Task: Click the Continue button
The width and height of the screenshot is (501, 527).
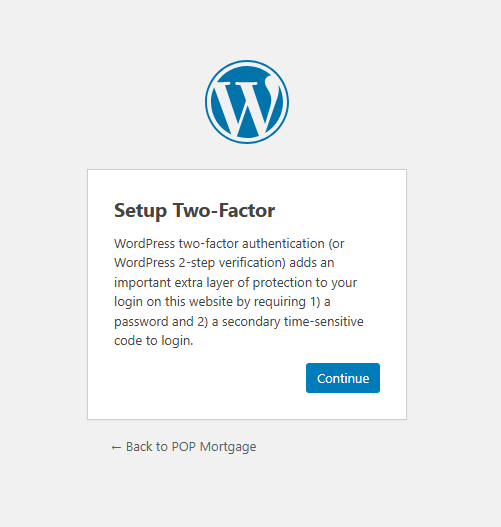Action: [343, 378]
